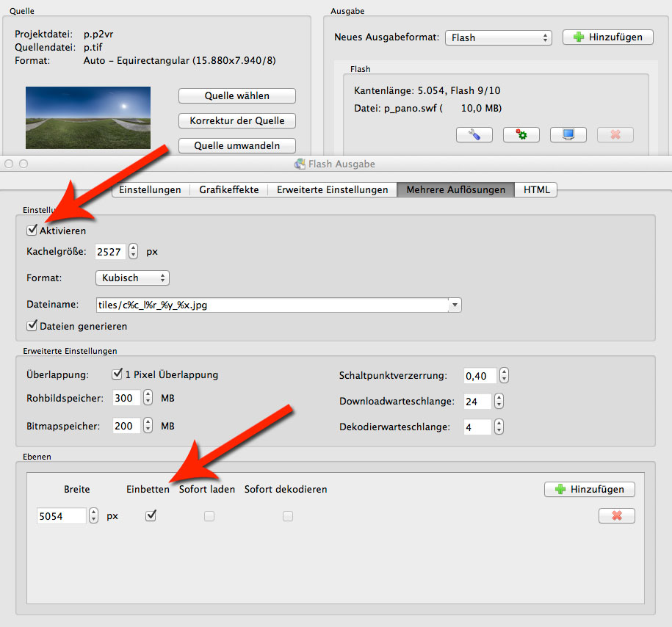672x627 pixels.
Task: Toggle the Aktivieren checkbox
Action: coord(32,231)
